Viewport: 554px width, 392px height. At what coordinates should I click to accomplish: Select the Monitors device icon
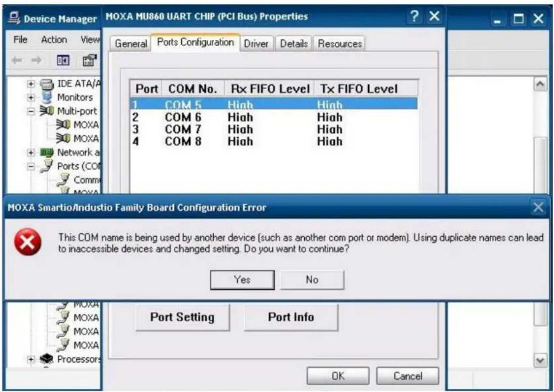(47, 97)
